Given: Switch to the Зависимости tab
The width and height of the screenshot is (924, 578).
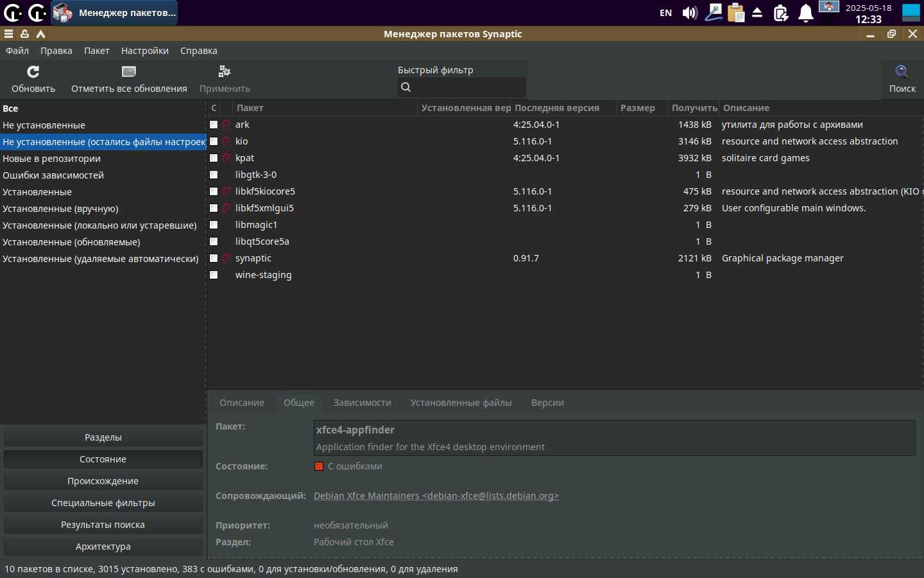Looking at the screenshot, I should pos(362,403).
